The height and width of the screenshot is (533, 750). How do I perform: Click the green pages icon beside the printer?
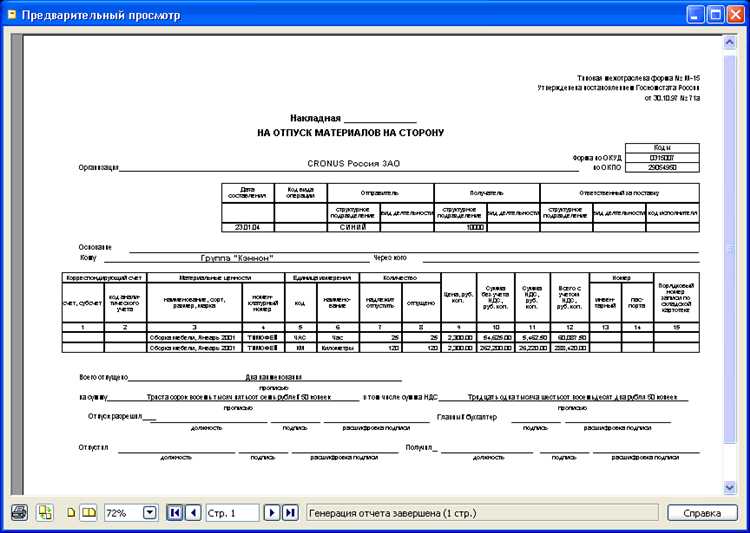(x=45, y=513)
